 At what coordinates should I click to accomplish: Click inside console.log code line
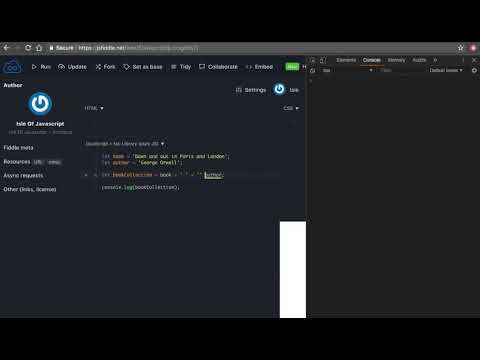click(x=140, y=187)
